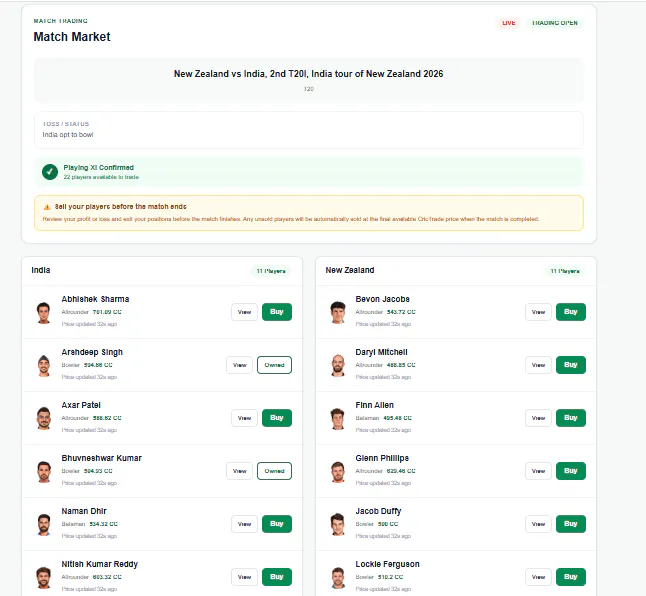646x596 pixels.
Task: Click Naman Dhir player name
Action: point(84,511)
